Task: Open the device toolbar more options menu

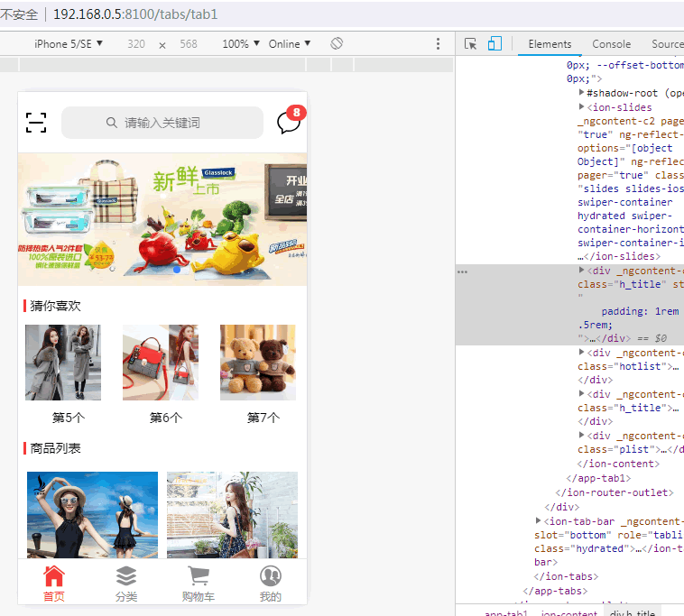Action: click(x=438, y=43)
